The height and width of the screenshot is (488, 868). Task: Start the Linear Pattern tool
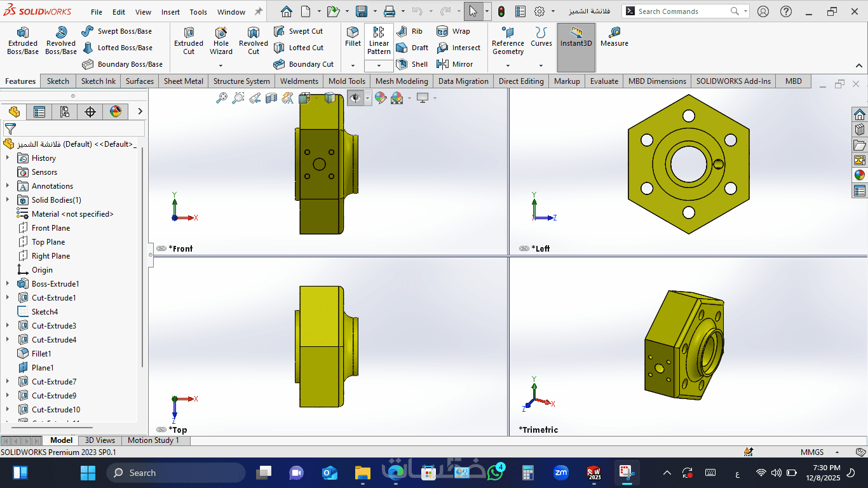pos(379,41)
